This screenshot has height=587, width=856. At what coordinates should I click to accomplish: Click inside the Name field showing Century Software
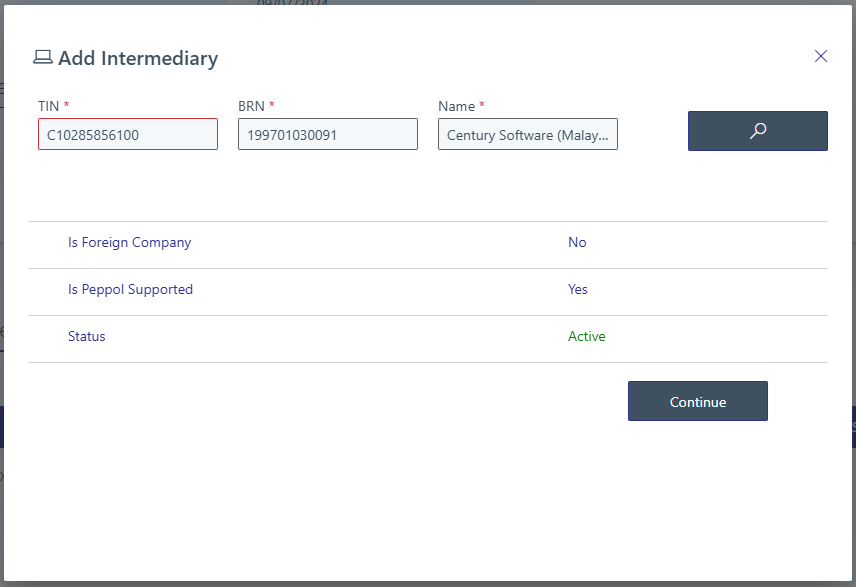tap(527, 134)
